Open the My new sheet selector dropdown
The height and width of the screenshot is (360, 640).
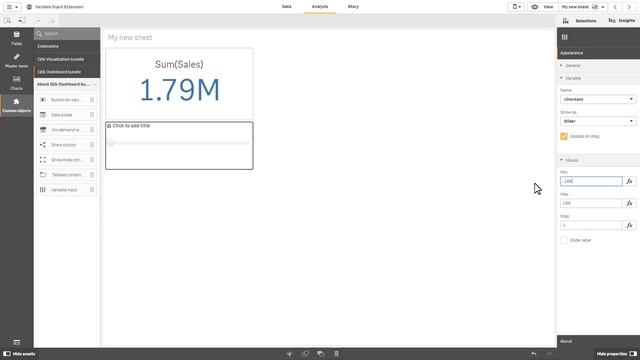pos(583,7)
